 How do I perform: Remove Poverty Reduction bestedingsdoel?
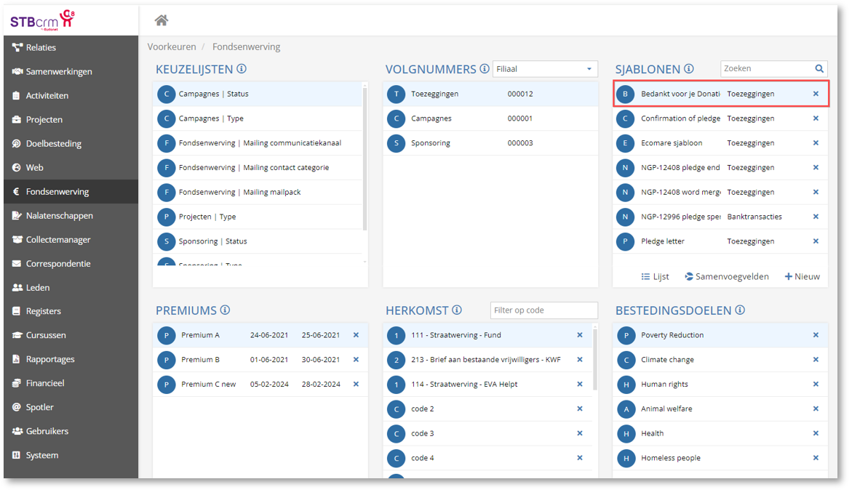click(x=816, y=335)
